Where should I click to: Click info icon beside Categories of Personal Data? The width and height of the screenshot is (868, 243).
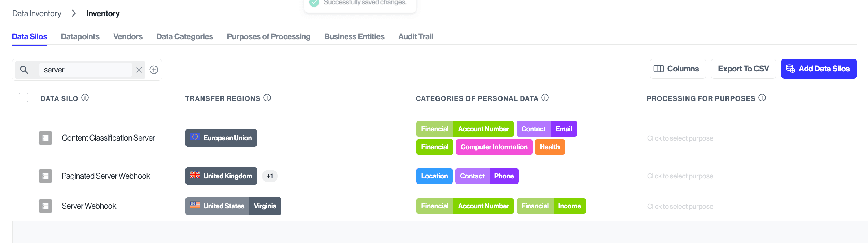[545, 98]
